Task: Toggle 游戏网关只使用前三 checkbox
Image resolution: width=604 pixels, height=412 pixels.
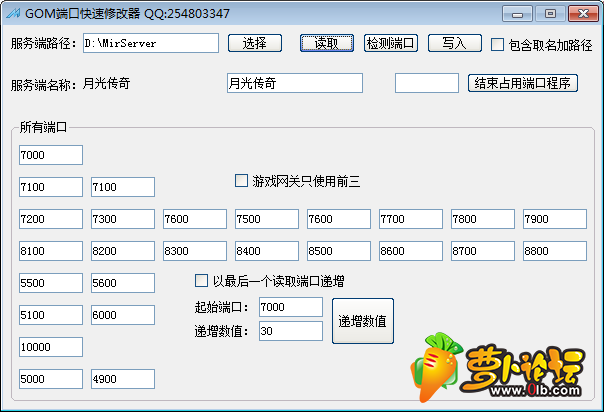Action: point(241,181)
